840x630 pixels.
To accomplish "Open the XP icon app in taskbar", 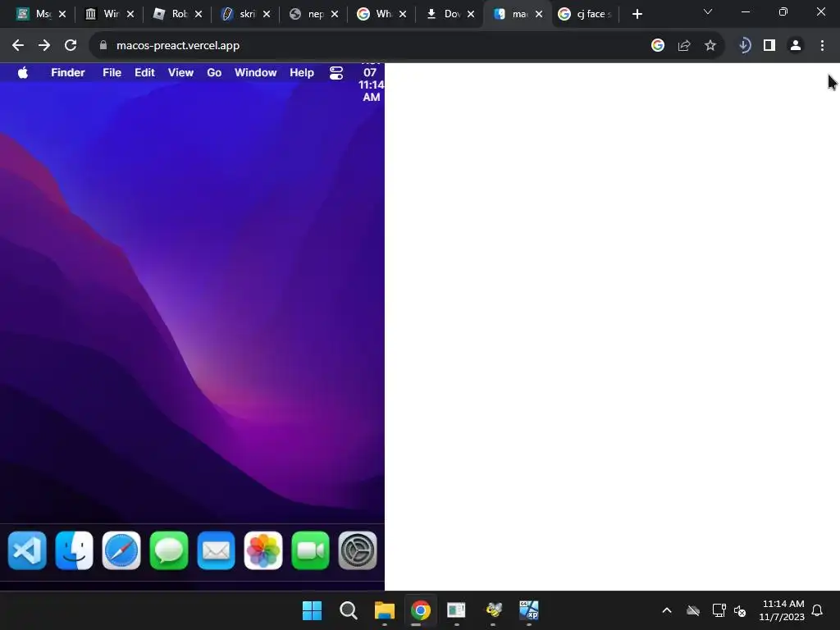I will point(529,610).
